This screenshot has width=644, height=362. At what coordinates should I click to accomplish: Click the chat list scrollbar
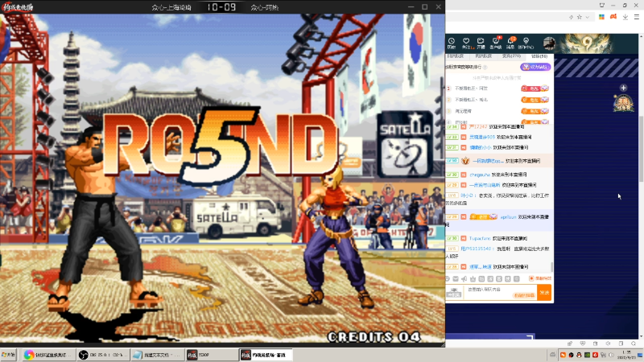[551, 267]
